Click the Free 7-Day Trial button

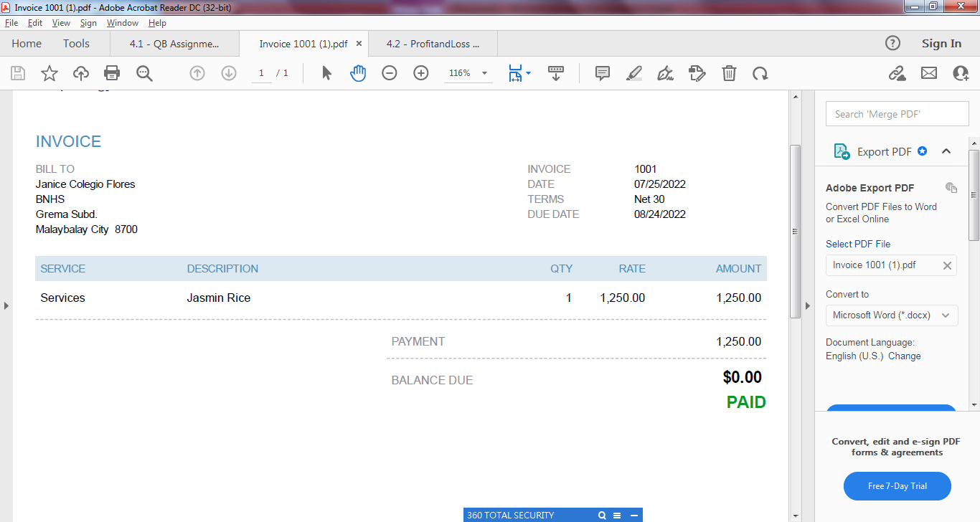tap(897, 486)
